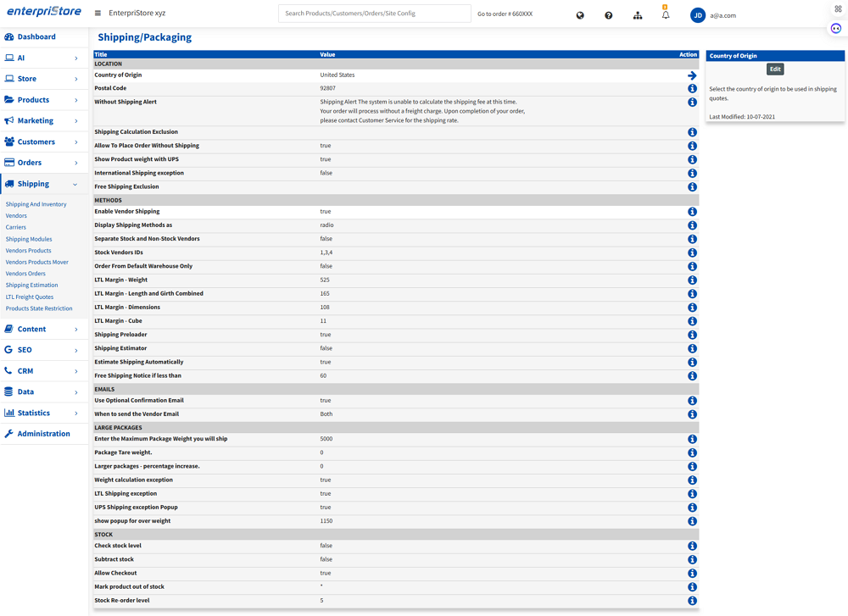Open Administration in the sidebar
This screenshot has width=848, height=616.
43,434
